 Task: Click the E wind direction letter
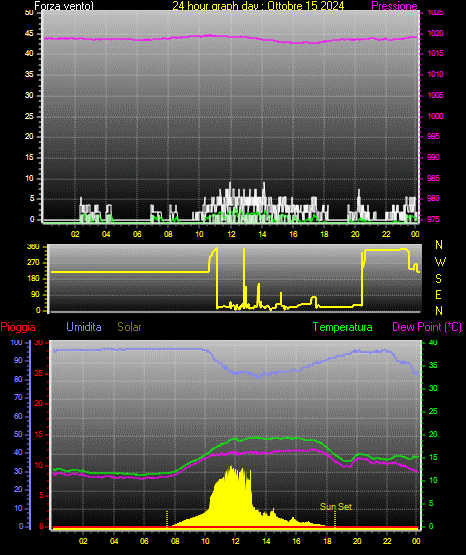pos(438,294)
